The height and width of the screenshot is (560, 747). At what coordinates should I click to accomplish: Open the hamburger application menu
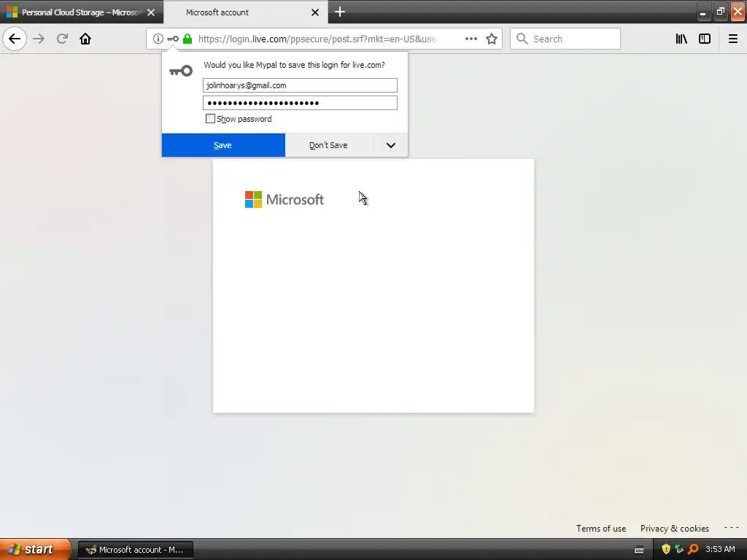click(x=732, y=39)
